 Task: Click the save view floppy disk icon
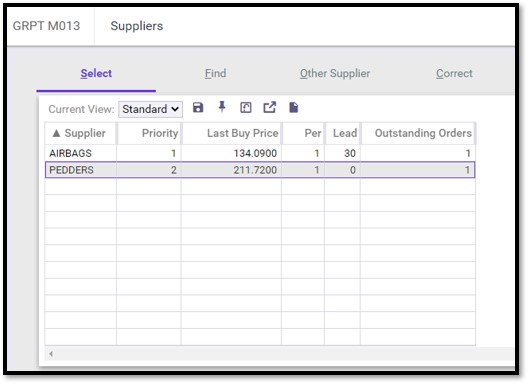pyautogui.click(x=198, y=108)
